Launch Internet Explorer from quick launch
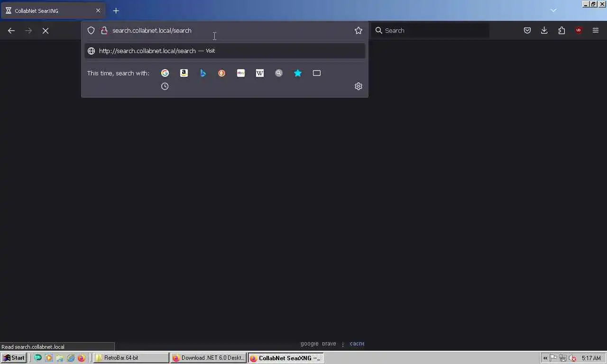Screen dimensions: 607x364 tap(71, 358)
